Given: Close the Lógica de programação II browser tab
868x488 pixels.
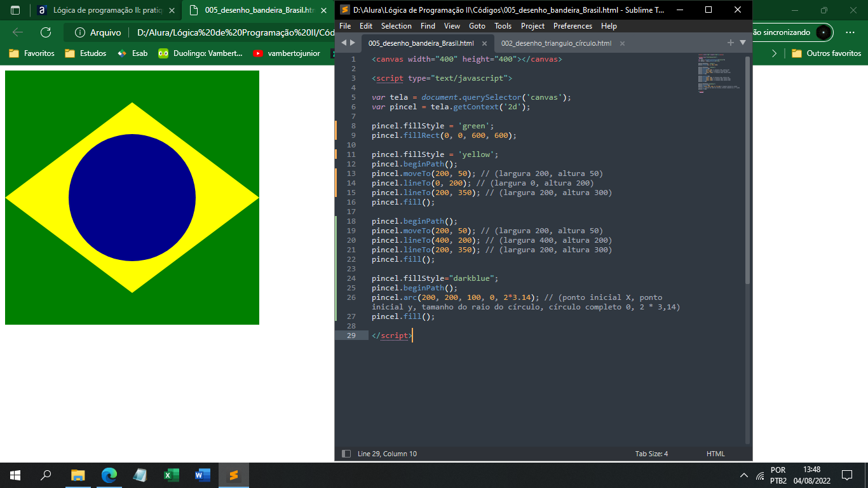Looking at the screenshot, I should coord(172,10).
